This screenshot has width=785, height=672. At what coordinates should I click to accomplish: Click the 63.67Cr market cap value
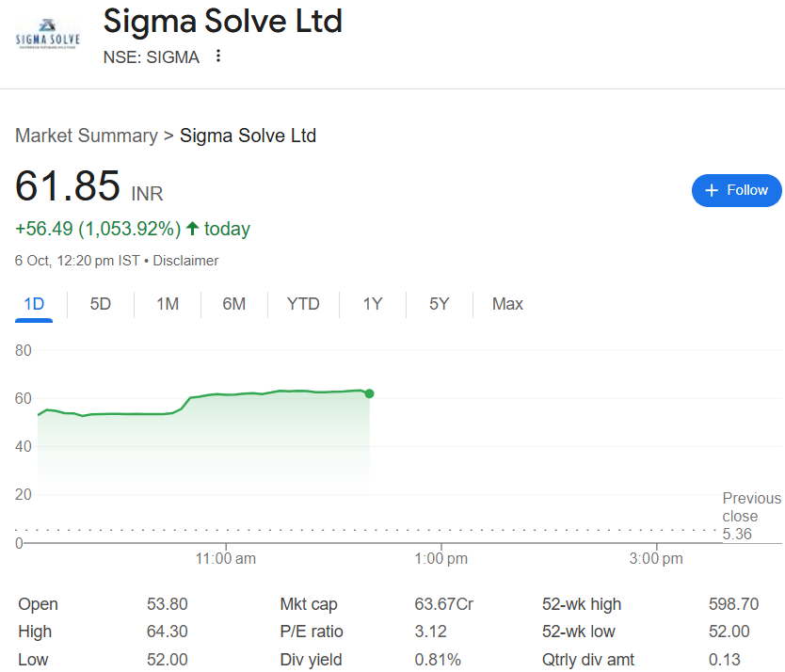point(443,604)
